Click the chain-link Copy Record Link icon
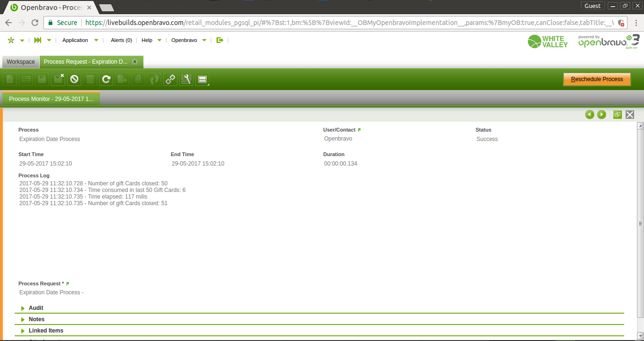 click(170, 79)
